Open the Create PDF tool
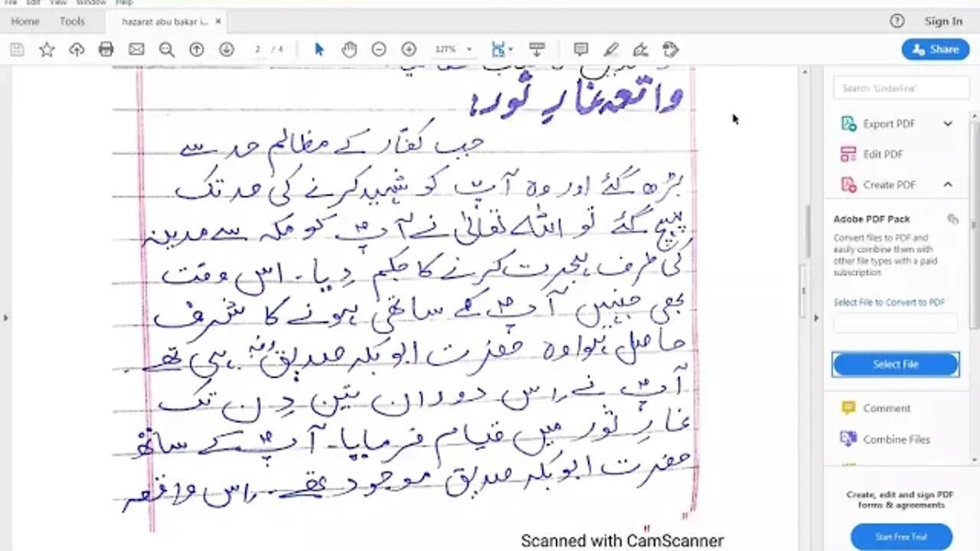Image resolution: width=980 pixels, height=551 pixels. tap(888, 184)
